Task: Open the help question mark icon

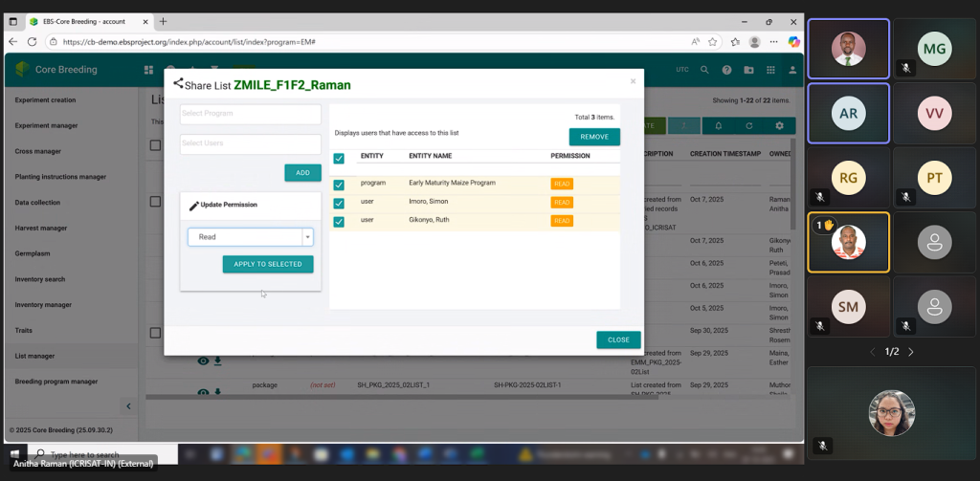Action: coord(726,70)
